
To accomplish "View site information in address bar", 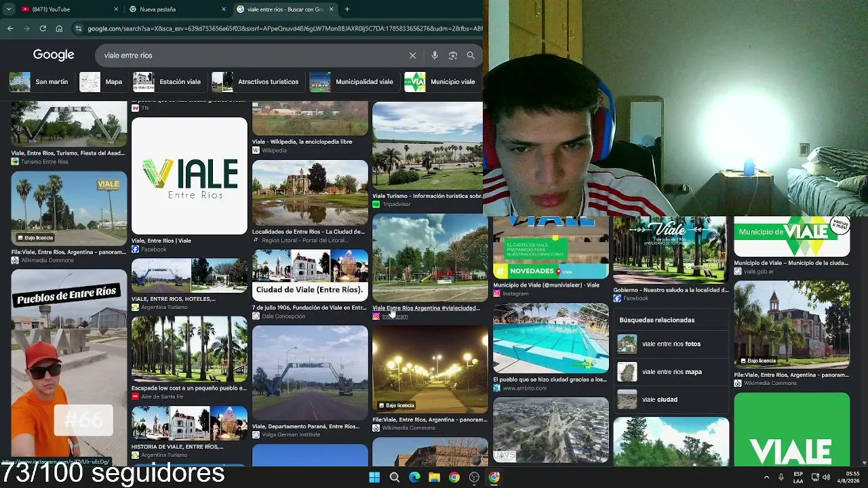I will (79, 28).
